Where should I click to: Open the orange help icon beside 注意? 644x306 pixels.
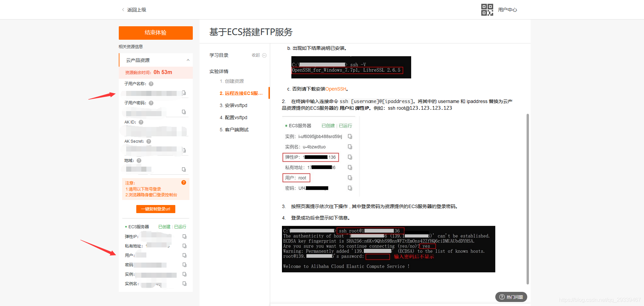(x=184, y=182)
